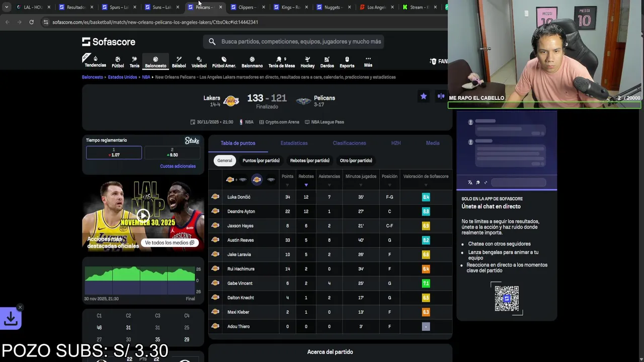Click the compare icon beside the star
The width and height of the screenshot is (644, 362).
441,96
